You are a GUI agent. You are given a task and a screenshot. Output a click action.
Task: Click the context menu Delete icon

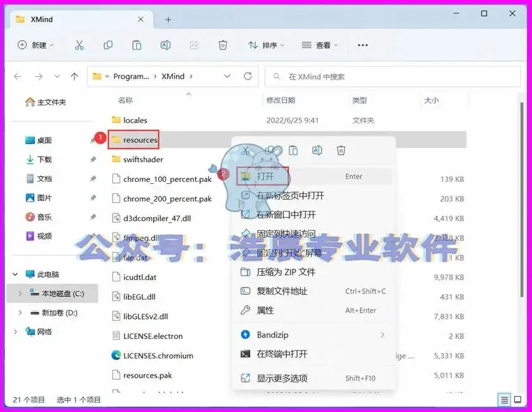341,150
